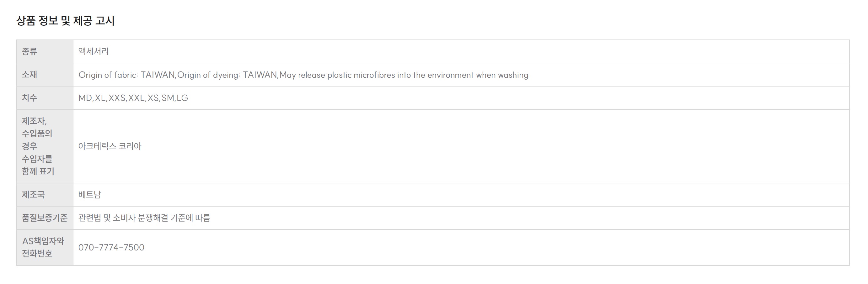868x284 pixels.
Task: Click the 액세서리 value text
Action: pyautogui.click(x=93, y=51)
